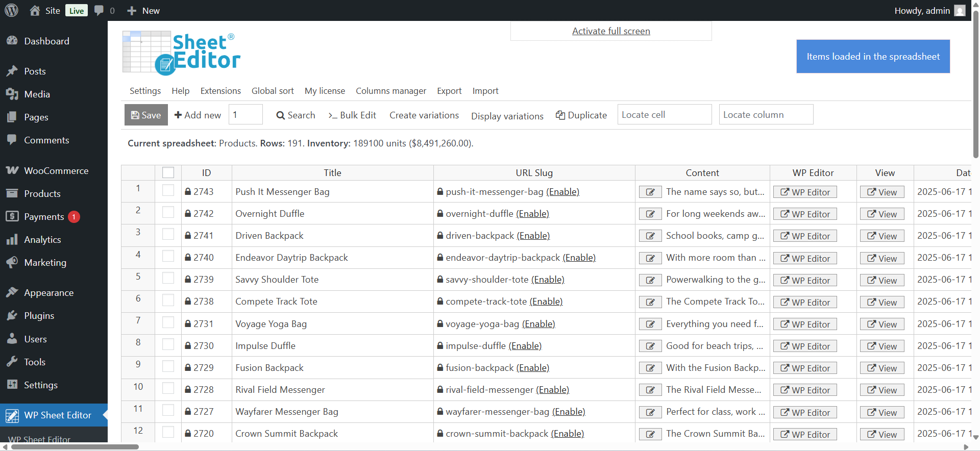The width and height of the screenshot is (980, 451).
Task: Open content editor icon for Push It Messenger Bag
Action: click(650, 192)
